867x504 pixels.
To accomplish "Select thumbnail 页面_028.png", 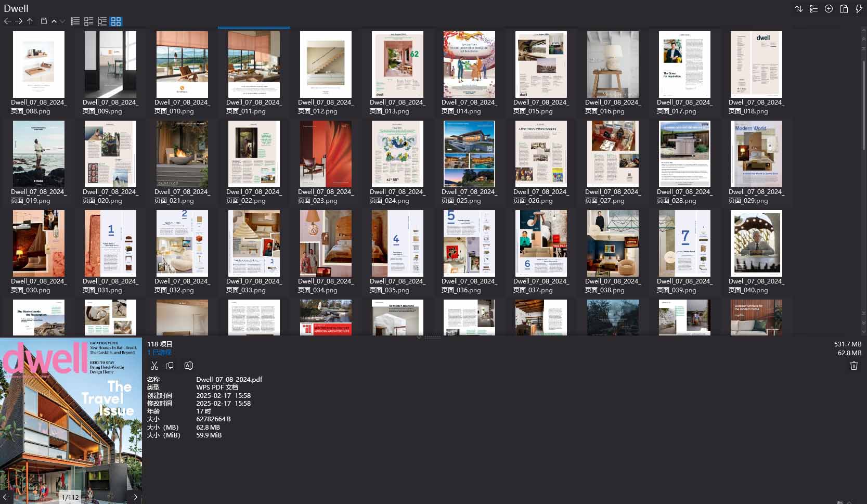I will click(x=684, y=154).
